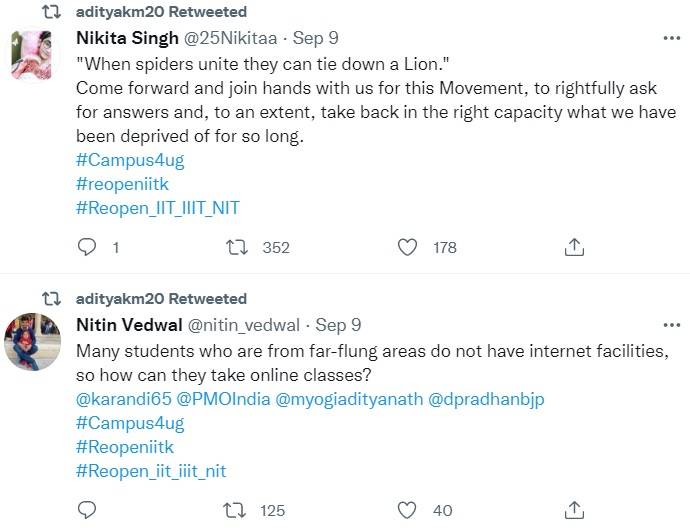This screenshot has height=532, width=690.
Task: Open more options on Nikita Singh's tweet
Action: (x=671, y=37)
